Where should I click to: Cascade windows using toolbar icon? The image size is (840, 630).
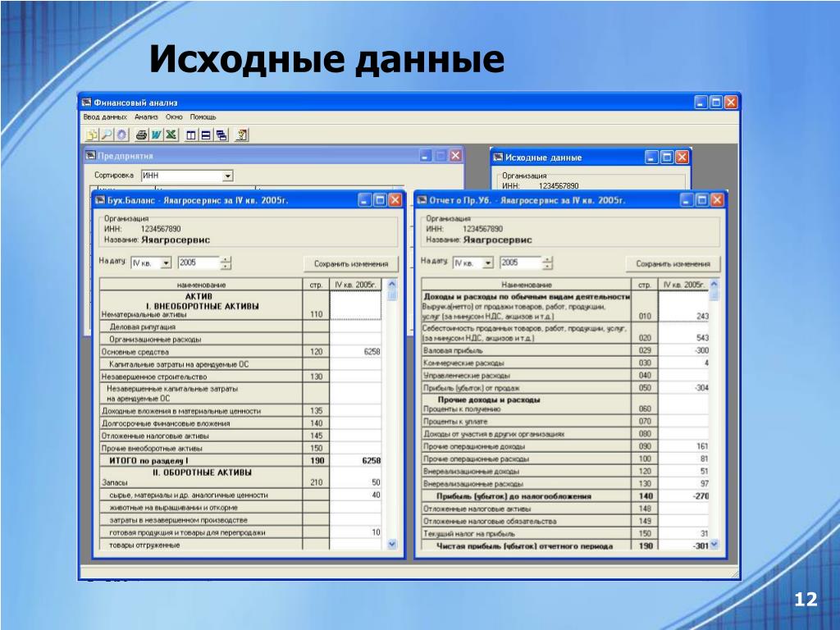[x=221, y=135]
